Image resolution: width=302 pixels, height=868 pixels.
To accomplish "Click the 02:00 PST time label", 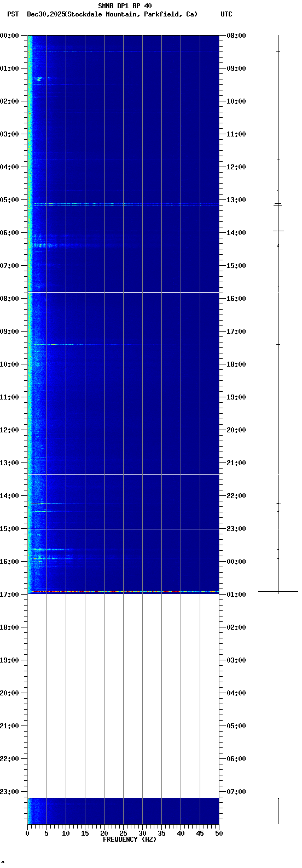I will click(9, 101).
